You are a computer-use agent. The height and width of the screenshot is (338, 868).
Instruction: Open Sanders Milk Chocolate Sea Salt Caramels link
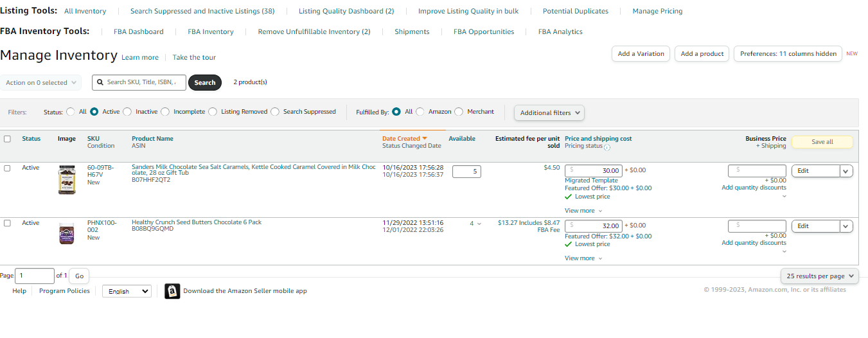254,170
